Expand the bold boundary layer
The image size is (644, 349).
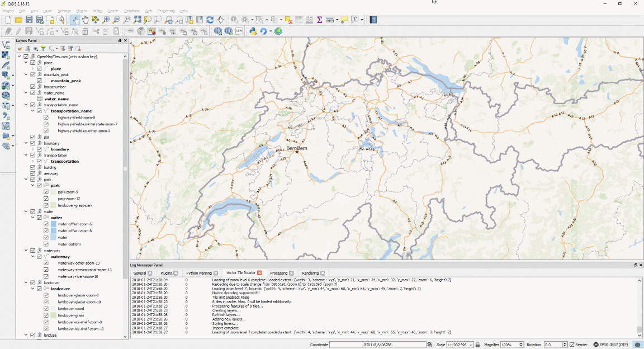coord(33,149)
